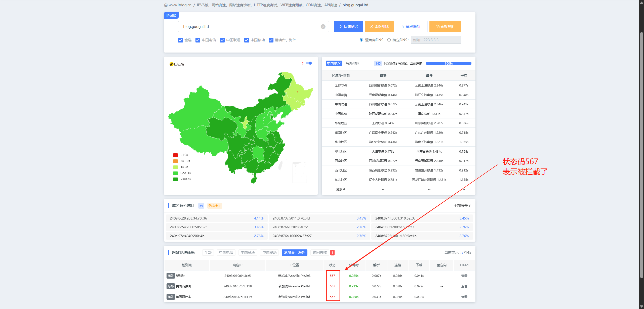The width and height of the screenshot is (644, 309).
Task: Select the 指定DNS radio button
Action: coord(389,40)
